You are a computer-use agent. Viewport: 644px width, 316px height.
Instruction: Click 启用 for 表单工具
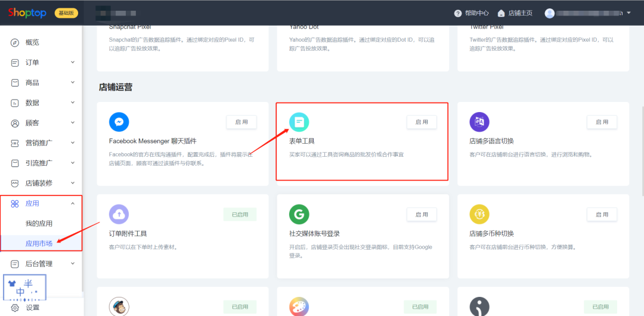pos(422,122)
